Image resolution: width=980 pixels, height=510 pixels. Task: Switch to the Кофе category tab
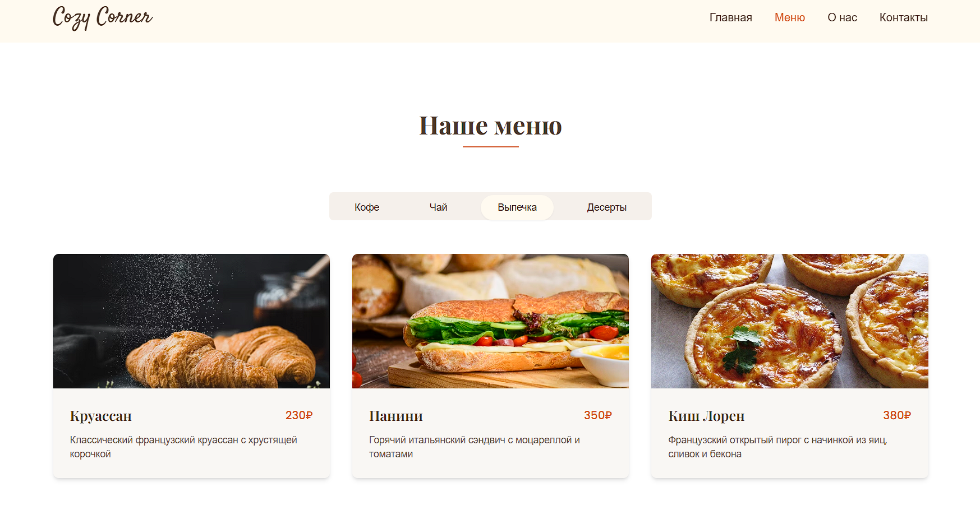(367, 207)
